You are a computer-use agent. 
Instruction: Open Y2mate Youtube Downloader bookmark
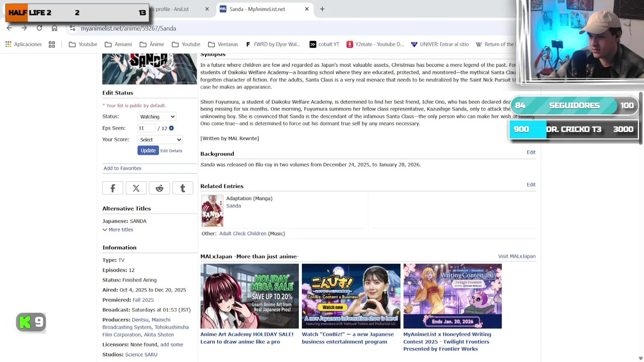375,44
